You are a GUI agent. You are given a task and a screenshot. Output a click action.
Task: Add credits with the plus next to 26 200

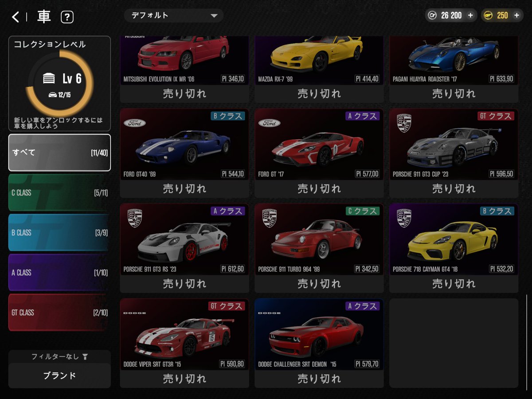(470, 16)
